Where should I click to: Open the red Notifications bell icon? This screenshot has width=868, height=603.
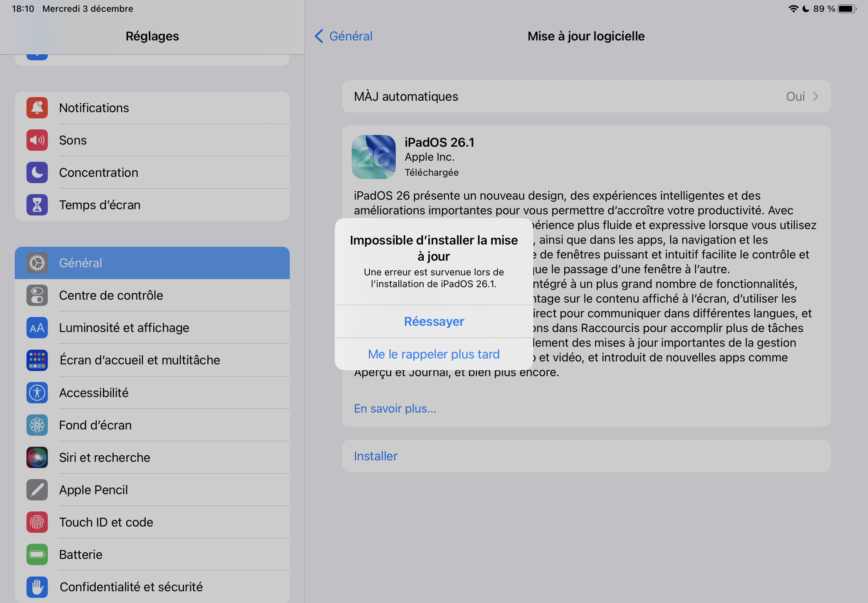[x=37, y=108]
